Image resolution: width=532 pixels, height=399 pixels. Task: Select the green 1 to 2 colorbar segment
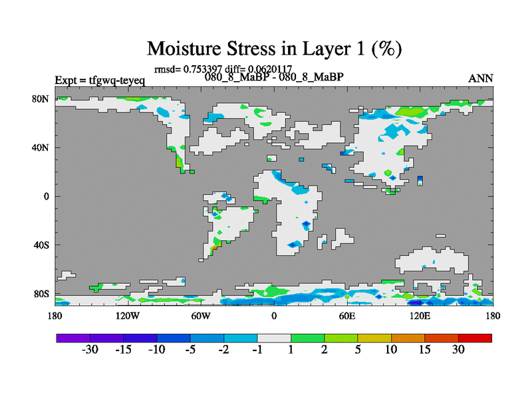pos(307,338)
